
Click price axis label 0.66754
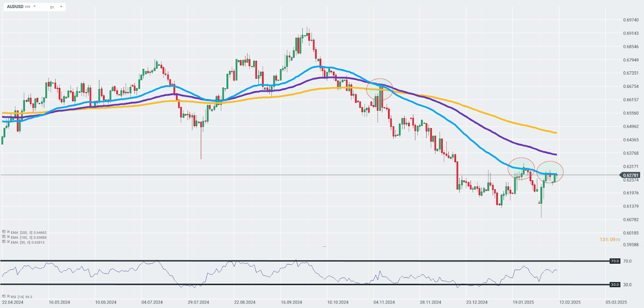click(x=631, y=86)
